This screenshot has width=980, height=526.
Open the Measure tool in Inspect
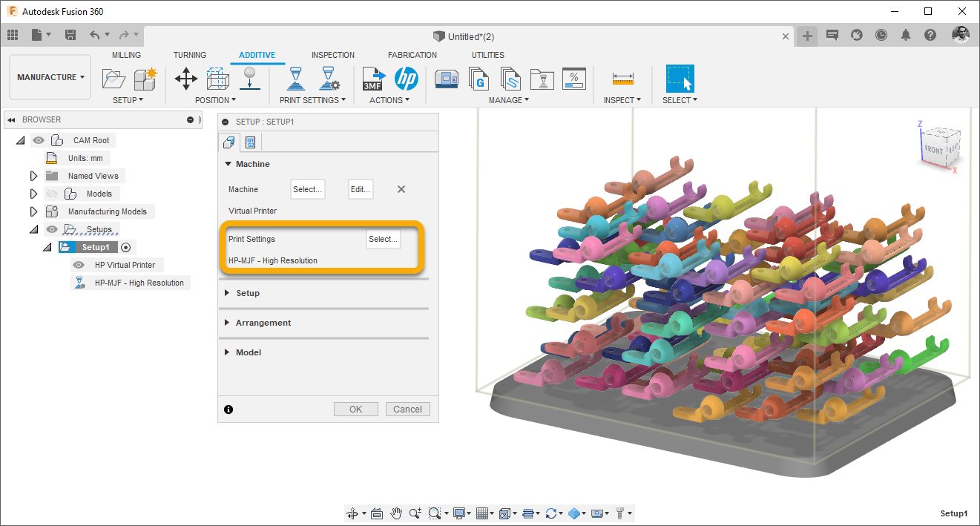click(622, 78)
